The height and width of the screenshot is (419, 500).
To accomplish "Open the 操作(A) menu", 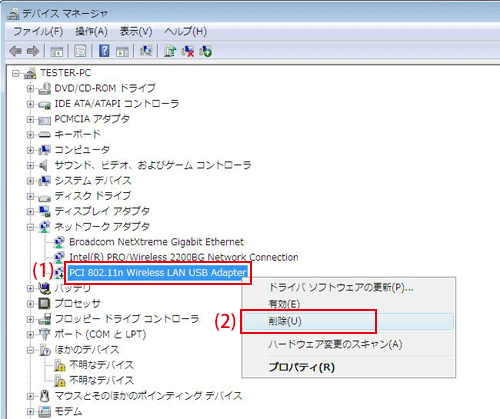I will pos(91,32).
